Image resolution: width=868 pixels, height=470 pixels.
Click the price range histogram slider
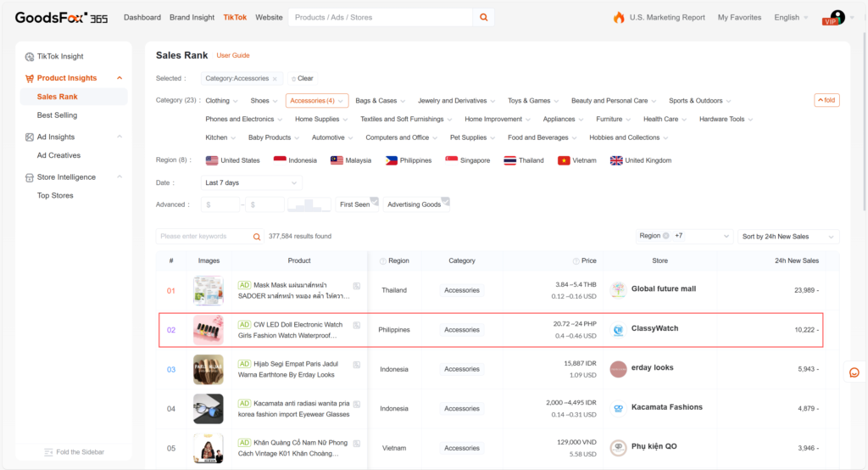coord(309,204)
